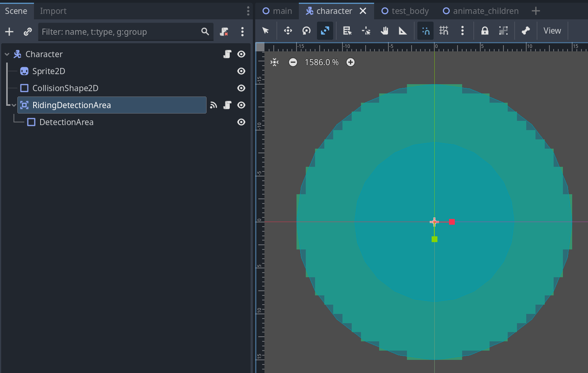Switch to the Import tab
Viewport: 588px width, 373px height.
tap(53, 11)
